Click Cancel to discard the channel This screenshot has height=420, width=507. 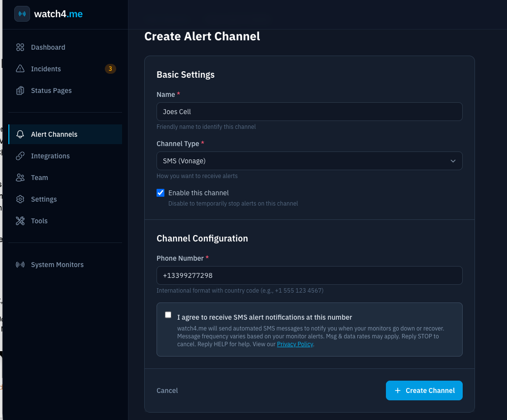tap(167, 390)
